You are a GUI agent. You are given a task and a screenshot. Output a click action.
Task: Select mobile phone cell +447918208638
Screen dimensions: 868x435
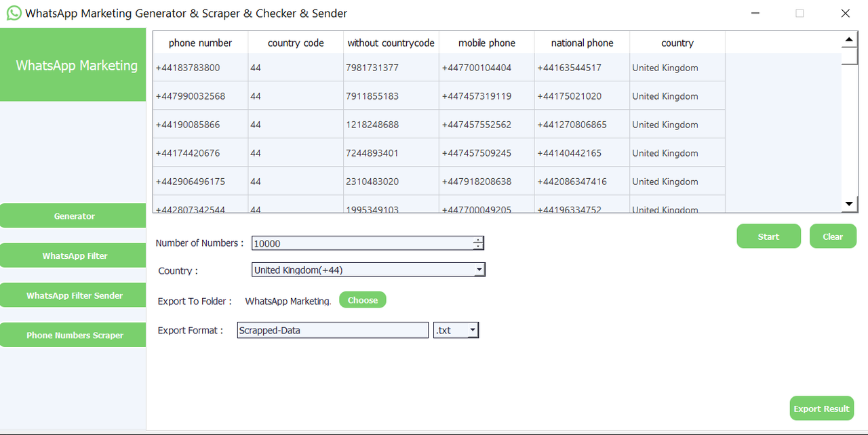pyautogui.click(x=487, y=182)
